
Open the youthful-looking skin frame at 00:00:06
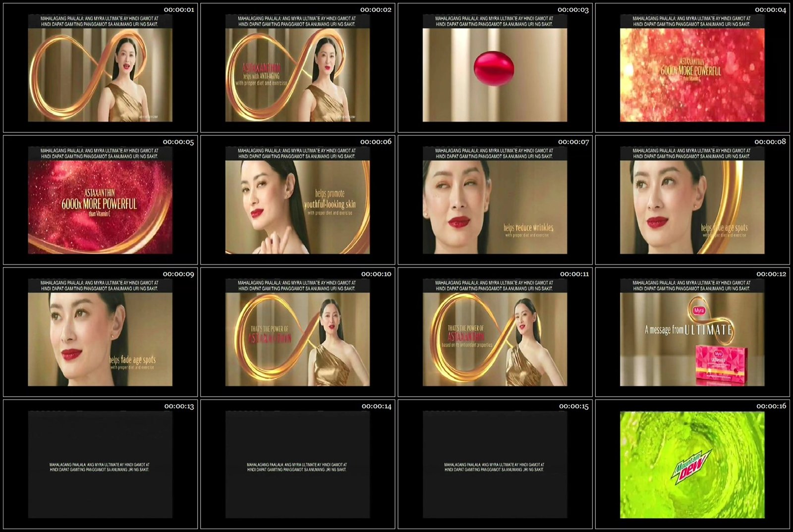pos(297,200)
